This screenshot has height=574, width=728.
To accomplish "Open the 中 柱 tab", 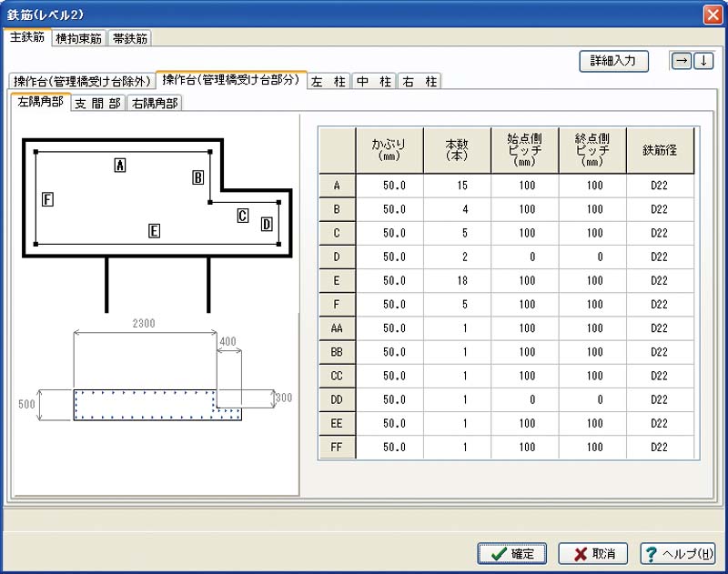I will (x=374, y=81).
